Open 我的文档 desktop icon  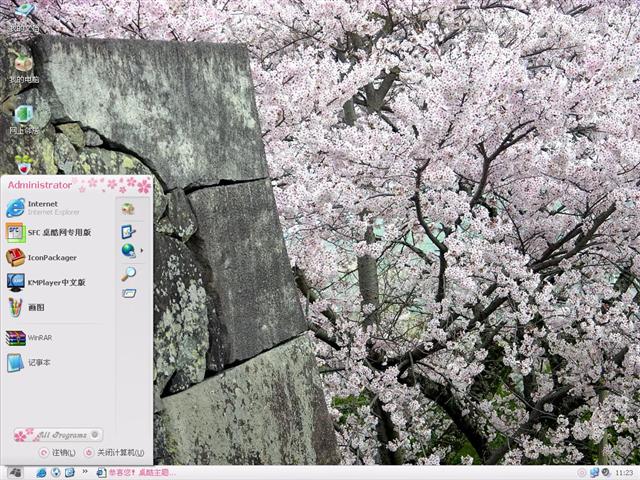[24, 17]
